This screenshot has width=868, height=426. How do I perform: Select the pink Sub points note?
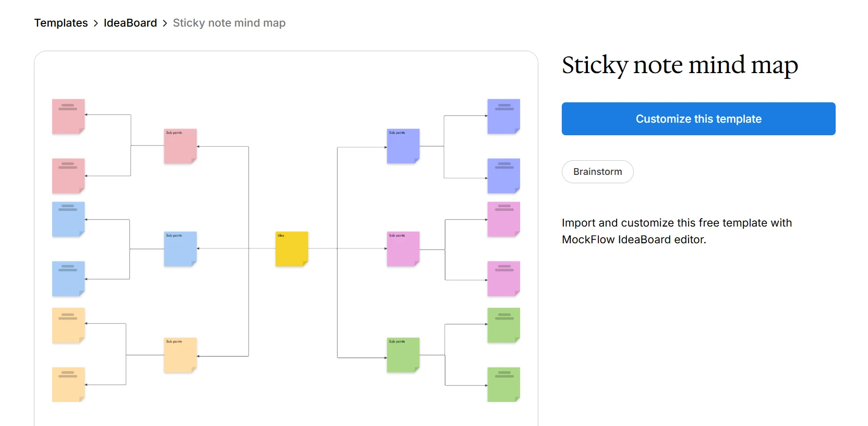point(180,146)
